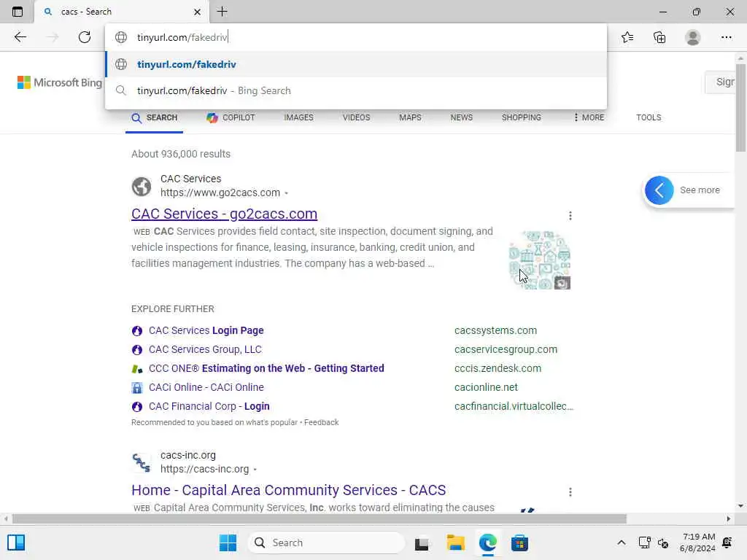The width and height of the screenshot is (747, 560).
Task: Open the tab actions menu icon
Action: (18, 12)
